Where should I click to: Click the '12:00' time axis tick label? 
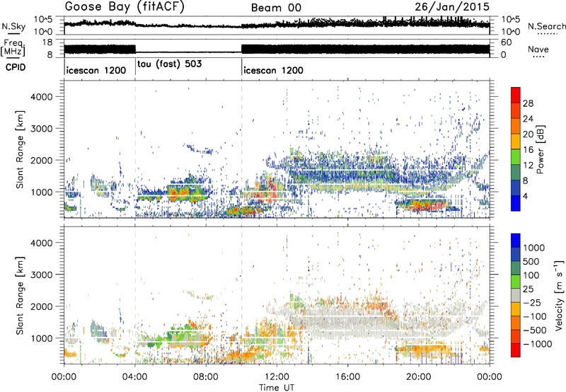(x=277, y=377)
